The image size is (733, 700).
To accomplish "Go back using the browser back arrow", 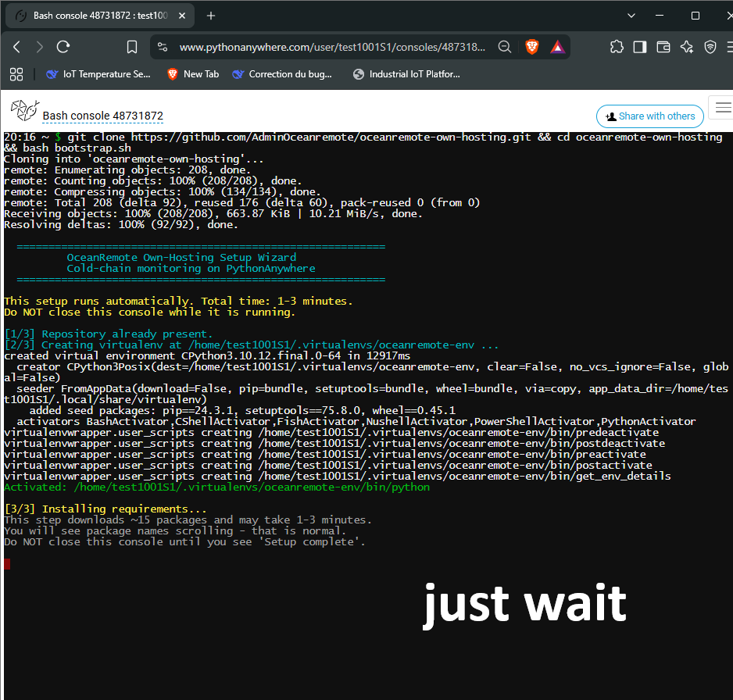I will (x=17, y=47).
